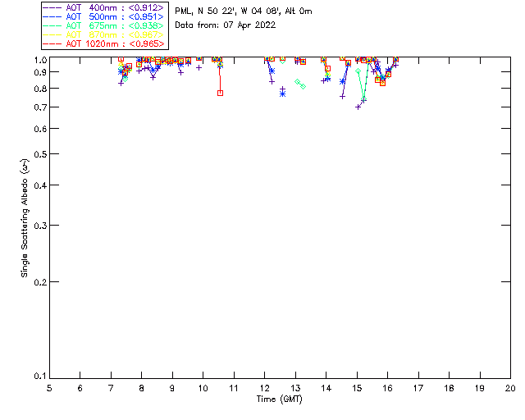Click the red dashed line sample in legend

(x=52, y=43)
